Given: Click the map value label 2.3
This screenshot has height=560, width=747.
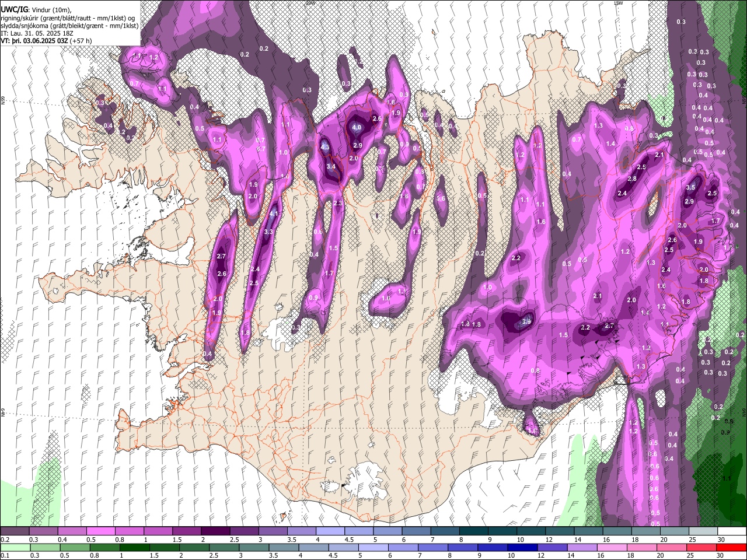Looking at the screenshot, I should pyautogui.click(x=338, y=203).
